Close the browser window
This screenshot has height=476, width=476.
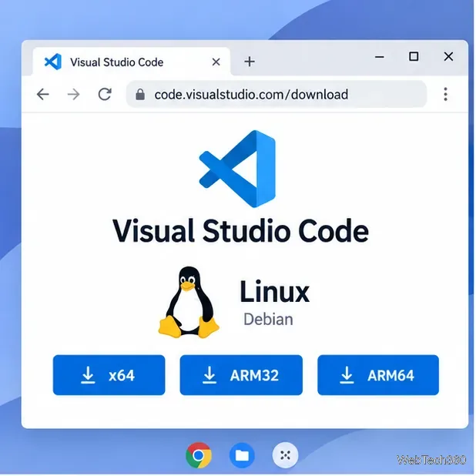pyautogui.click(x=448, y=56)
